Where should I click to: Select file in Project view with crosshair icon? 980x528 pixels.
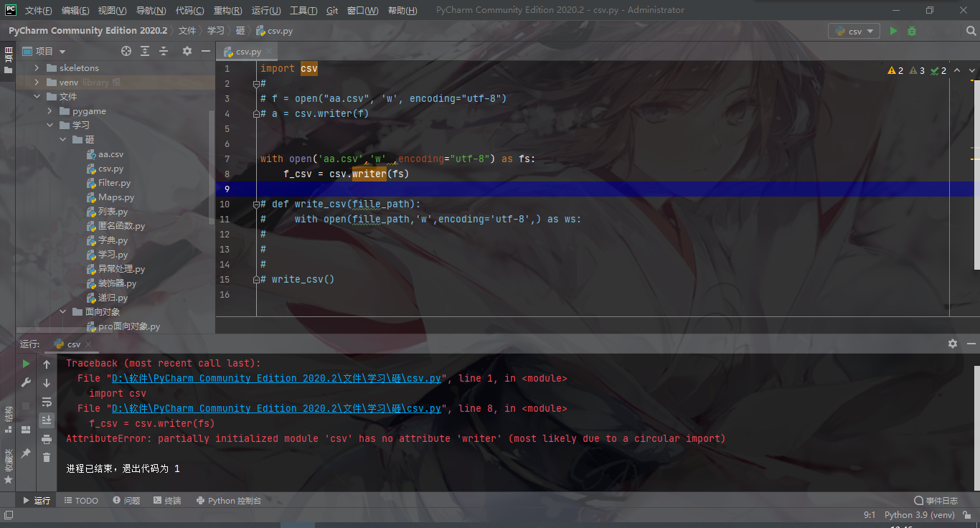(x=126, y=50)
